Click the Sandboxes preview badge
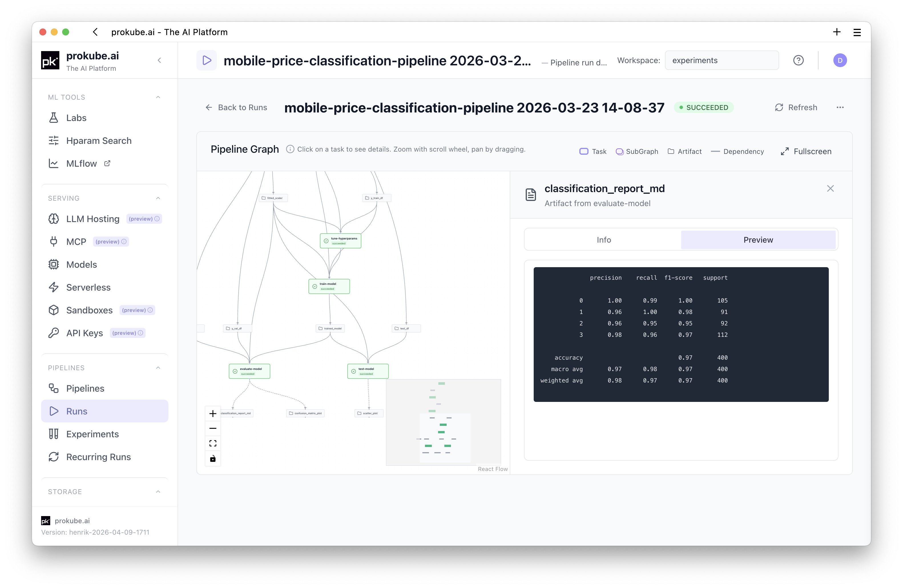This screenshot has height=588, width=903. point(137,310)
